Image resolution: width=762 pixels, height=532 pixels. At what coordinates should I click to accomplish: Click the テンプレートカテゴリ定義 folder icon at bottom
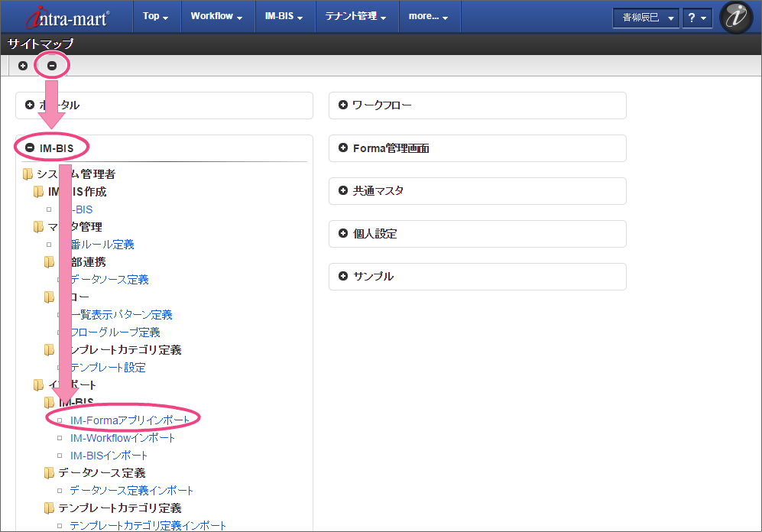(x=50, y=508)
